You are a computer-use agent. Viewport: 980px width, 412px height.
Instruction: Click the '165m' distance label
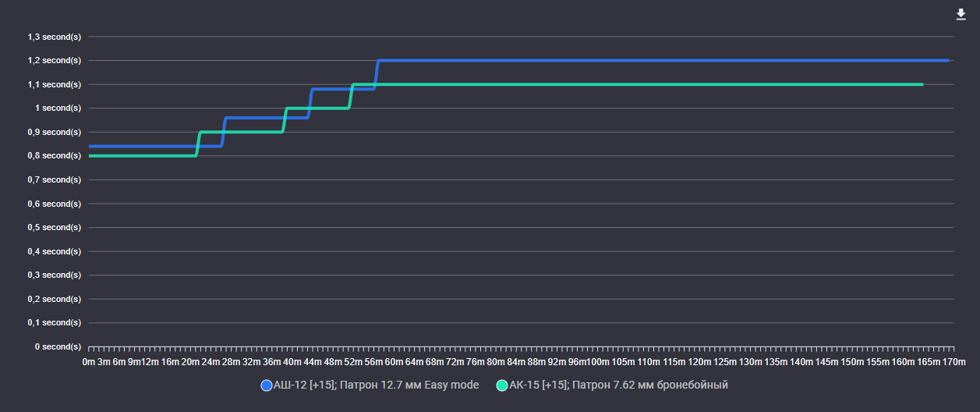[x=929, y=362]
